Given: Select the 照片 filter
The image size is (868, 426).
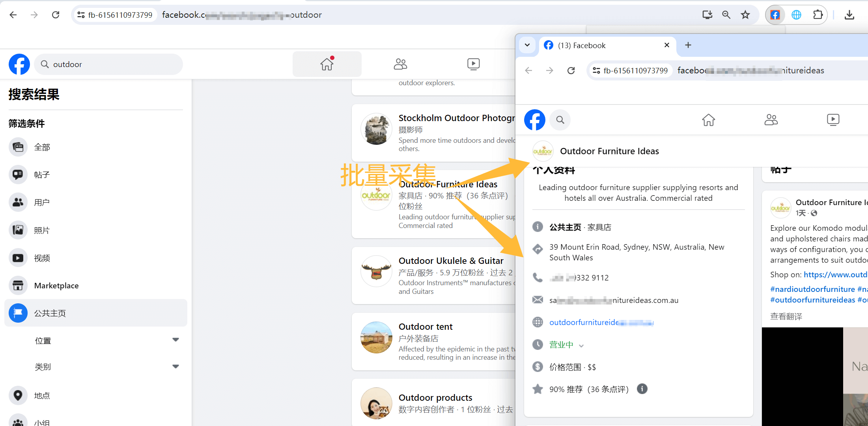Looking at the screenshot, I should coord(95,230).
